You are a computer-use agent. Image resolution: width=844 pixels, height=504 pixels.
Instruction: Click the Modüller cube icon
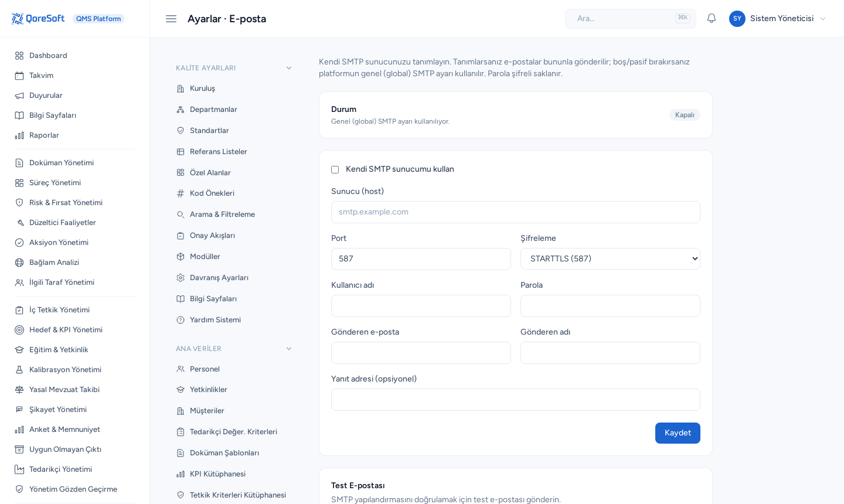click(x=181, y=257)
